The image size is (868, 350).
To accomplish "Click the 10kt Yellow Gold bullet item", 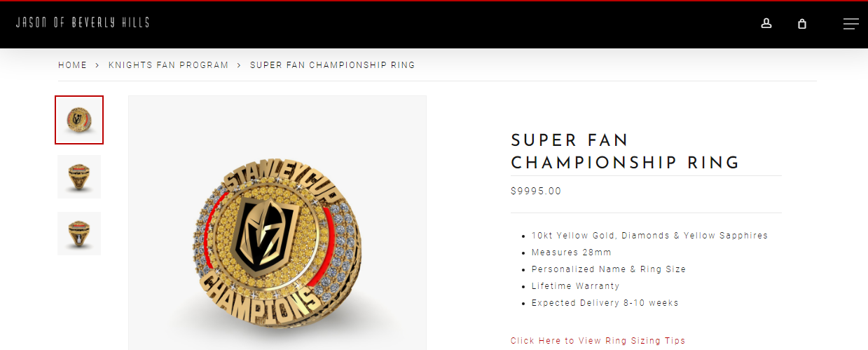I will coord(649,236).
